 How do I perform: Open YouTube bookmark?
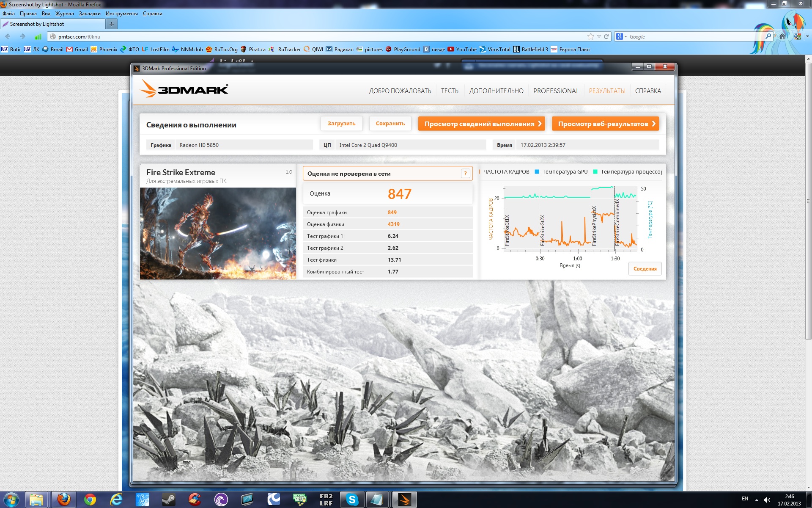[462, 49]
